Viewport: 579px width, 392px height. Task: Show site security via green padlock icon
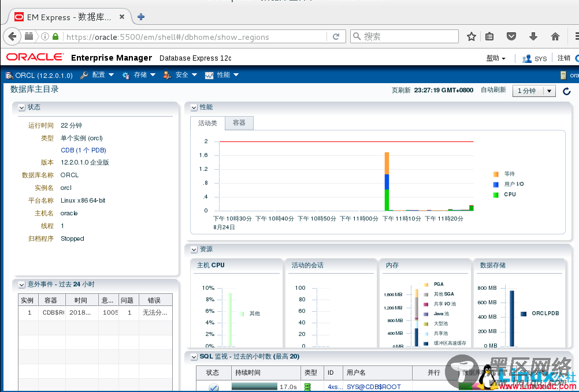tap(55, 36)
